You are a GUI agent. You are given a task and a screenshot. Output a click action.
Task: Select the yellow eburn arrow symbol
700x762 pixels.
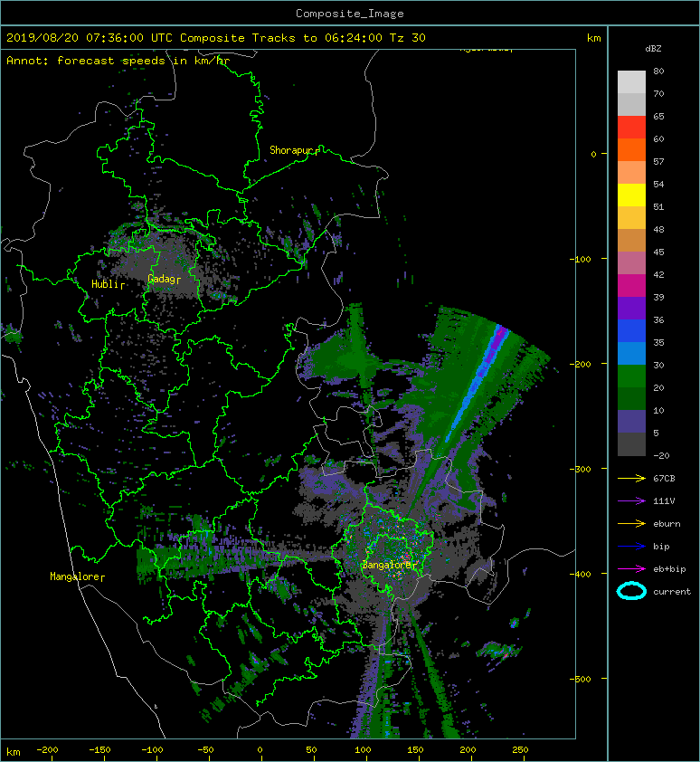[x=631, y=524]
